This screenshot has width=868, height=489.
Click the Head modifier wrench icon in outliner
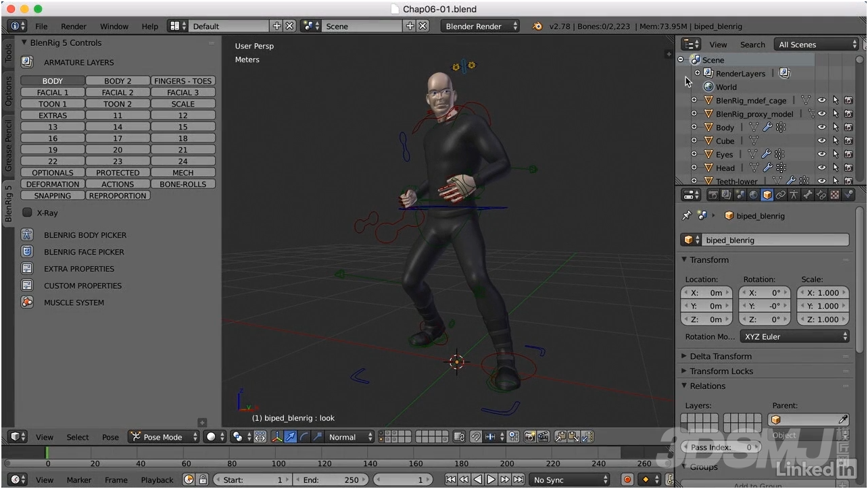pos(767,168)
